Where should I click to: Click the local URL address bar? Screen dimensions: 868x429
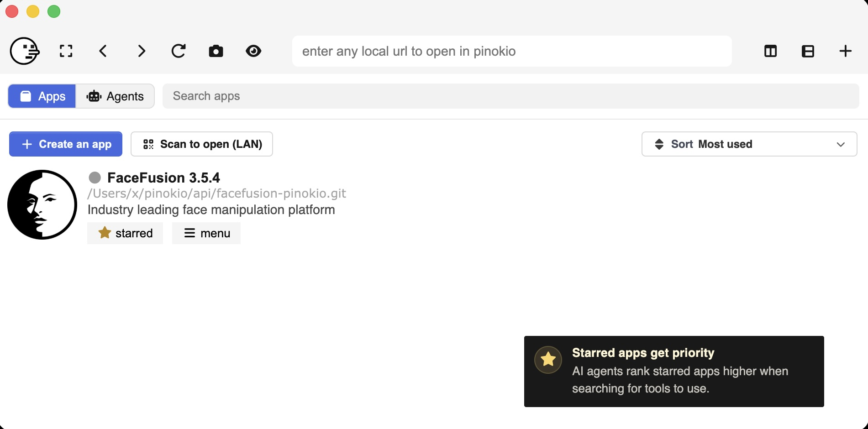[x=511, y=51]
